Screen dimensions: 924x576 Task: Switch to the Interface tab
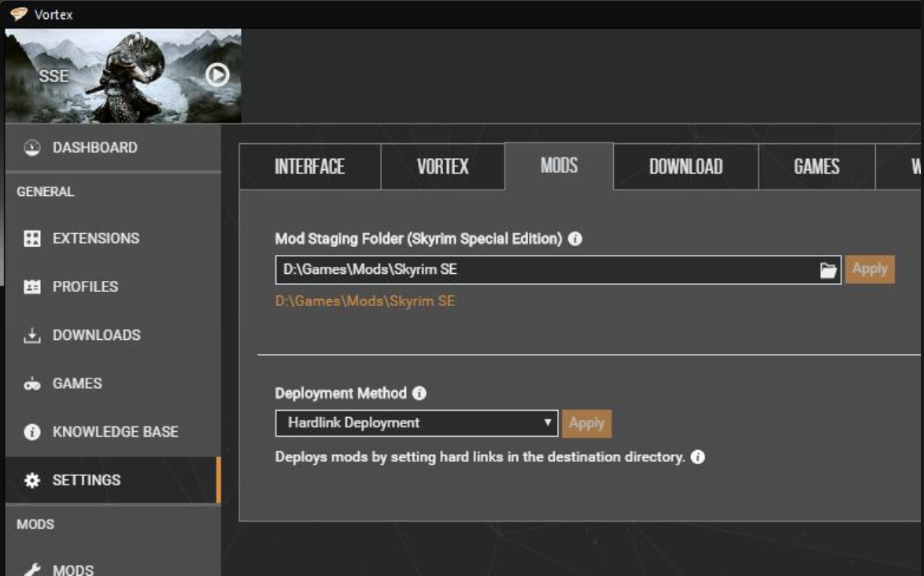point(310,167)
